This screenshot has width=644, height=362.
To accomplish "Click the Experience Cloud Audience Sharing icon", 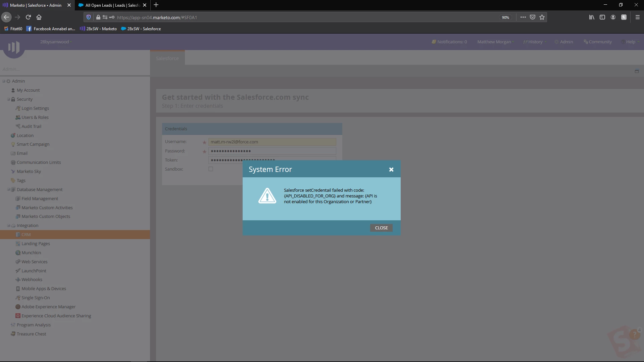I will click(18, 316).
